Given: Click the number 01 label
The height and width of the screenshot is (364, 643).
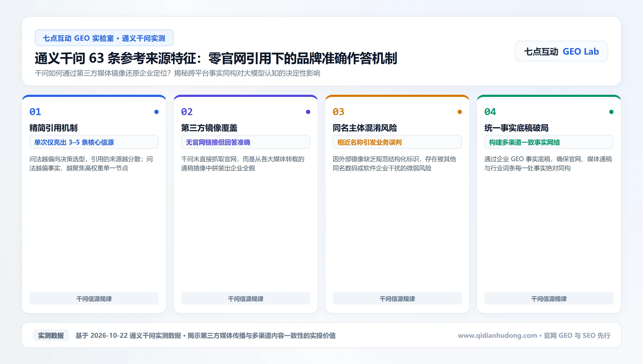Looking at the screenshot, I should click(35, 112).
